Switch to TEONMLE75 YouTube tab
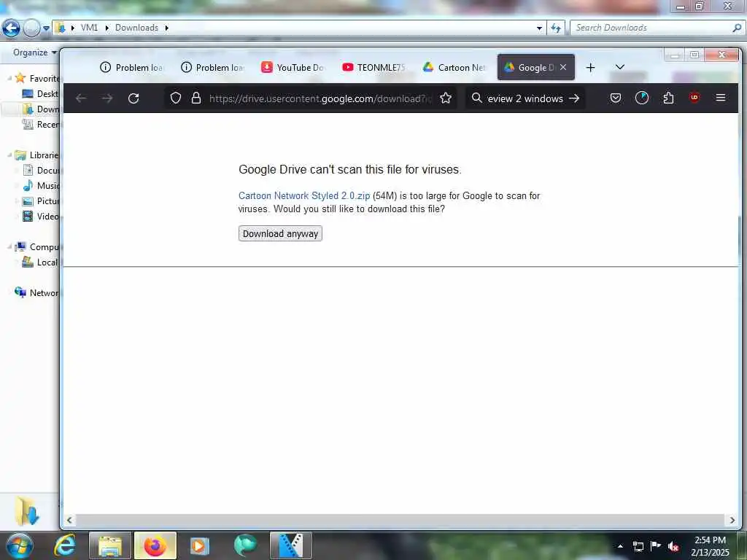The width and height of the screenshot is (747, 560). pos(374,68)
